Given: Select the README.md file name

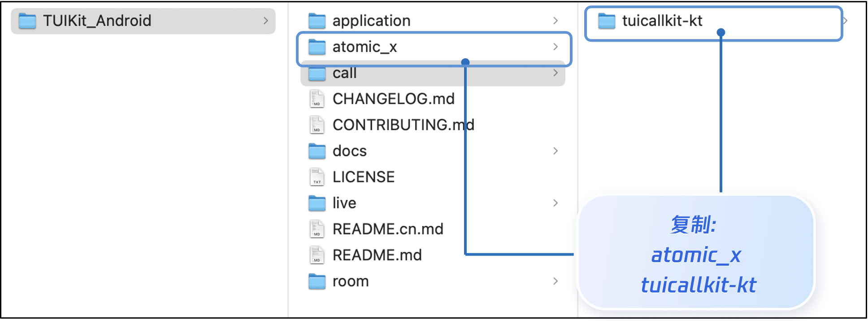Looking at the screenshot, I should pyautogui.click(x=377, y=256).
